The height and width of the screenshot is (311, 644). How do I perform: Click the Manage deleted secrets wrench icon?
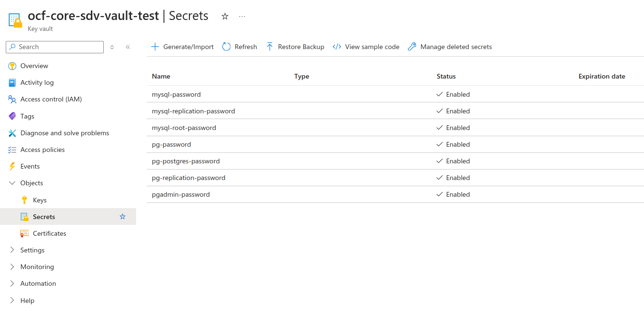(412, 47)
